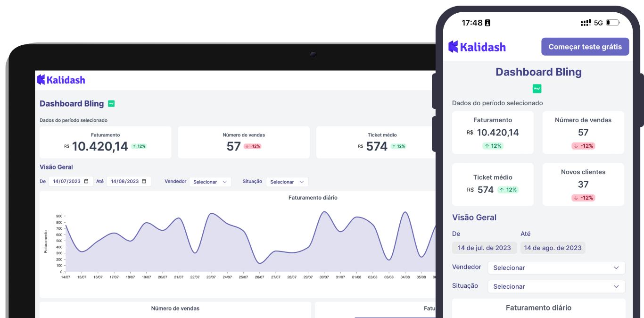Click the 23/07 x-axis label on the chart
Image resolution: width=644 pixels, height=318 pixels.
click(x=211, y=277)
